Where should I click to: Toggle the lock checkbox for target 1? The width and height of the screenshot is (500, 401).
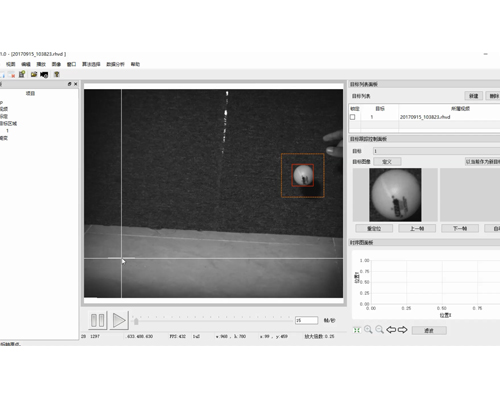click(353, 117)
